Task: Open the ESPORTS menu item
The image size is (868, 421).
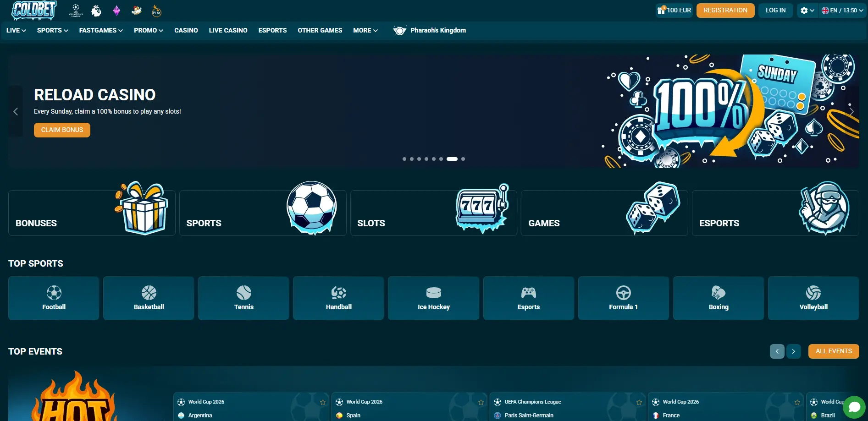Action: click(x=272, y=30)
